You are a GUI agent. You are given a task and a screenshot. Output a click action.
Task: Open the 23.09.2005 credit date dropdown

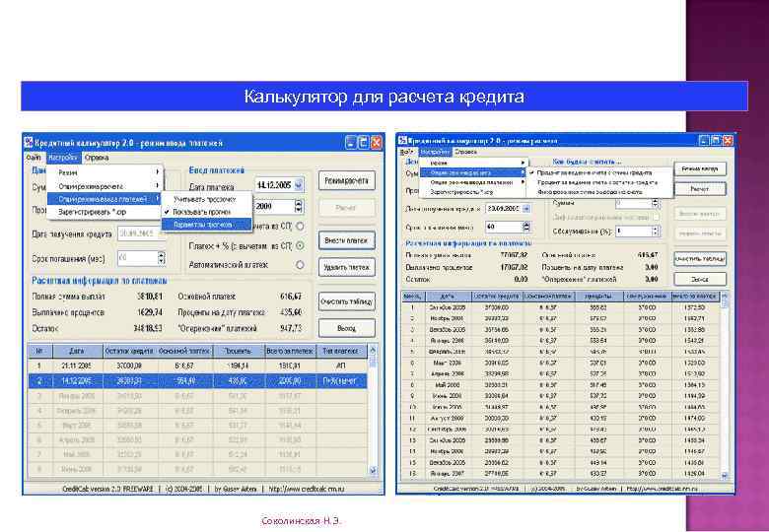tap(526, 208)
